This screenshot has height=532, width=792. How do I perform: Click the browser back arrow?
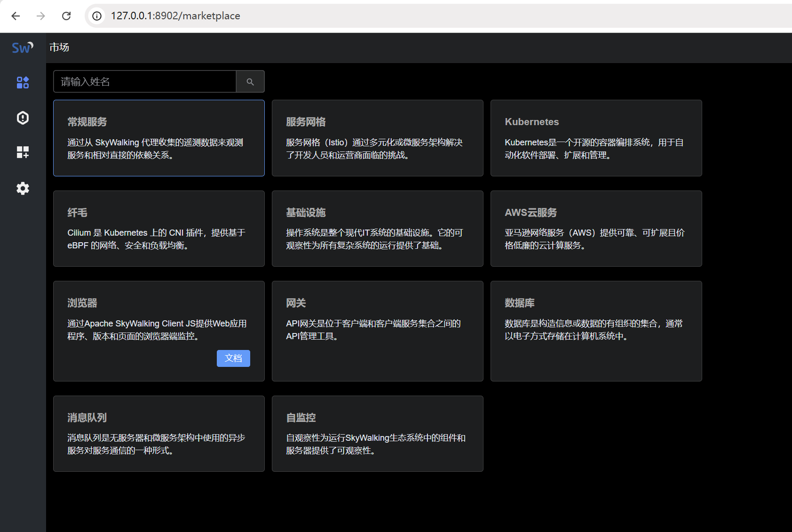click(16, 16)
